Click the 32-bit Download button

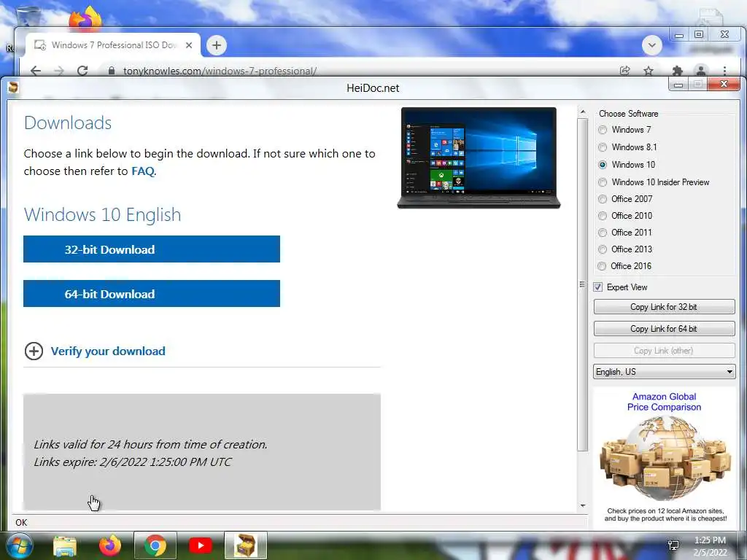[152, 249]
